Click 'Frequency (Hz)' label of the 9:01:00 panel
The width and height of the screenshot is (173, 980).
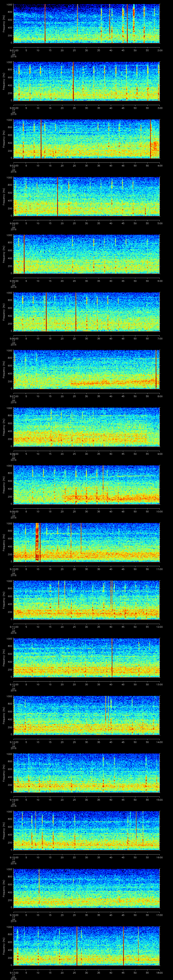pyautogui.click(x=4, y=24)
